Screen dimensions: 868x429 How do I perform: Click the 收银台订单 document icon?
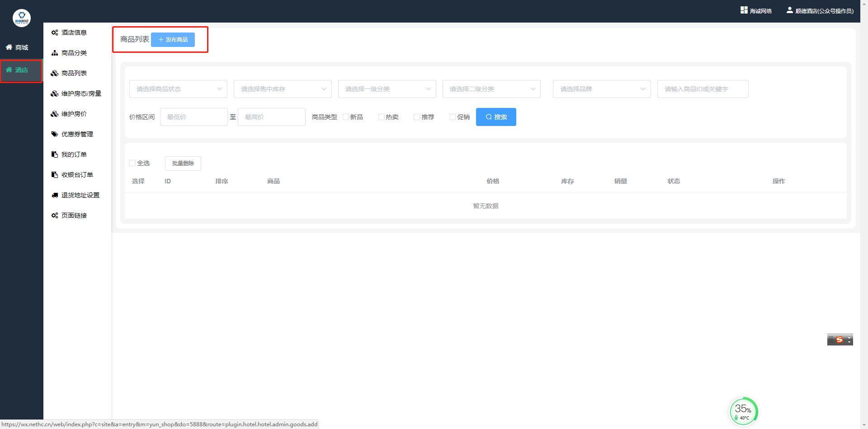coord(55,175)
